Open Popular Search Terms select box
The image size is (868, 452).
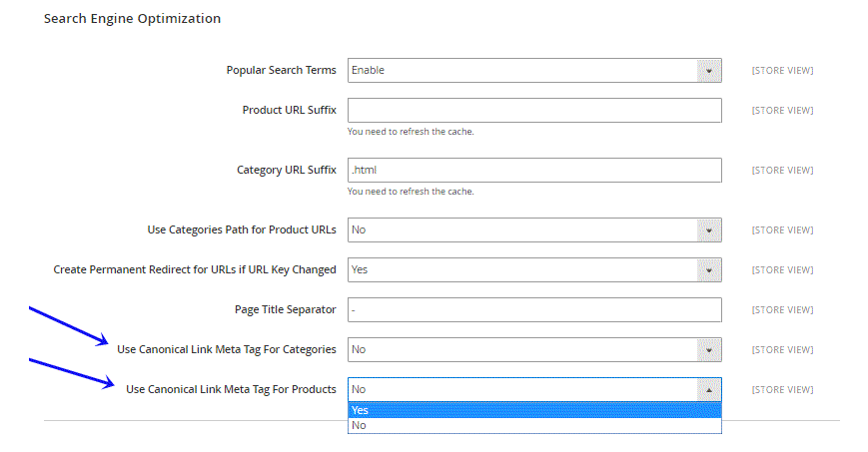[534, 70]
